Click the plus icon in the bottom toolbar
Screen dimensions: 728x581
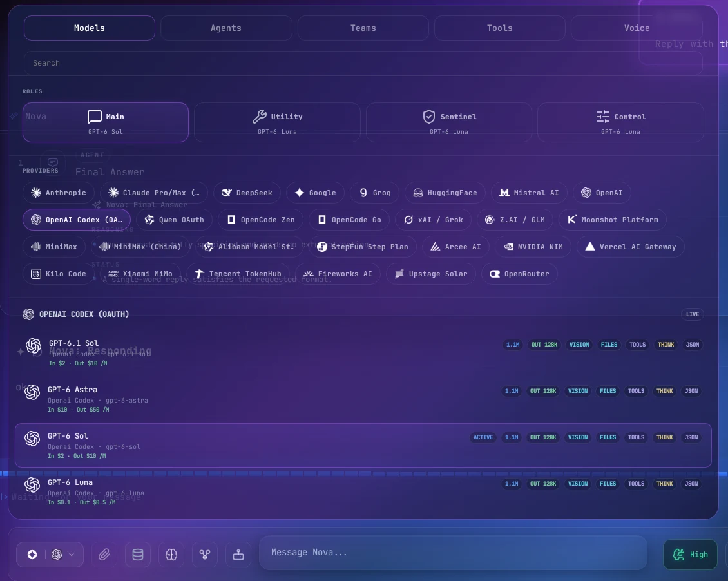pos(32,555)
